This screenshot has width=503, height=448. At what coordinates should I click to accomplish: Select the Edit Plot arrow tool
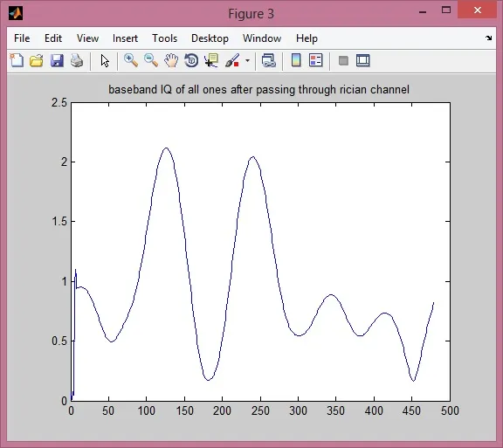tap(105, 60)
